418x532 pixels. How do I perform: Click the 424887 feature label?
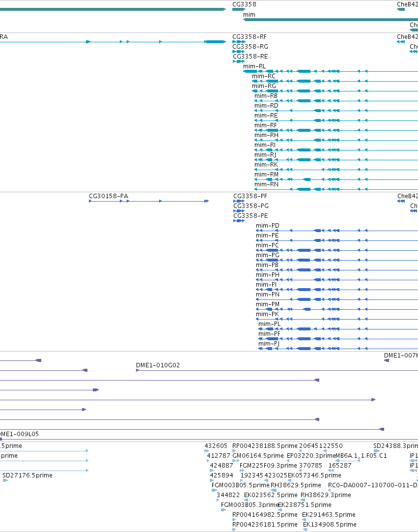pyautogui.click(x=222, y=466)
